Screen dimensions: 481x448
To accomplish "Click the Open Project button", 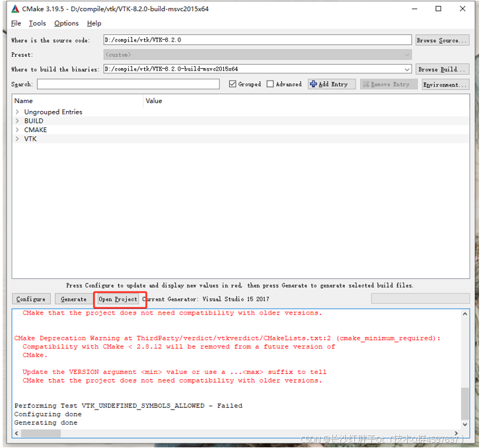I will (118, 299).
